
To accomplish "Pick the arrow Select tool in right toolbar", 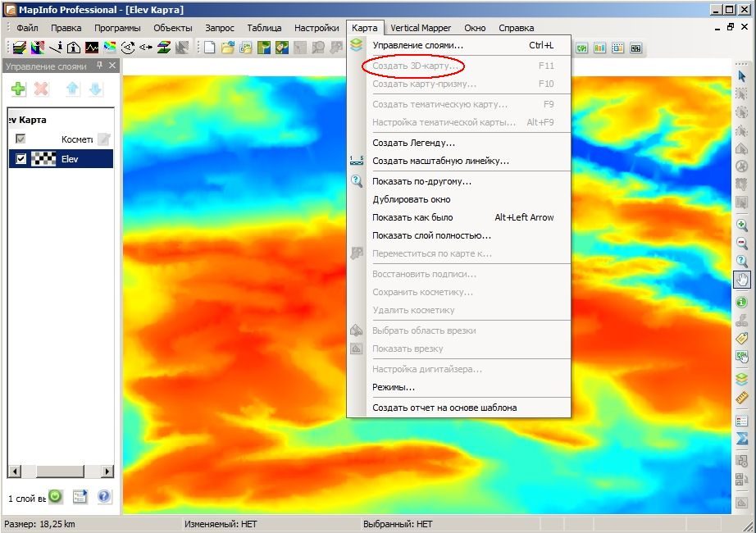I will pos(741,76).
